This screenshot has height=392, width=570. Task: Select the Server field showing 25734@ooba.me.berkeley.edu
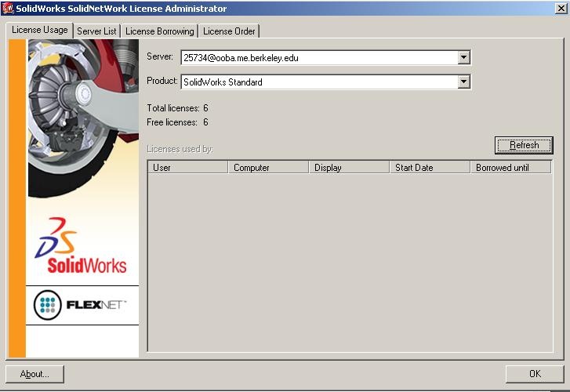tap(325, 57)
